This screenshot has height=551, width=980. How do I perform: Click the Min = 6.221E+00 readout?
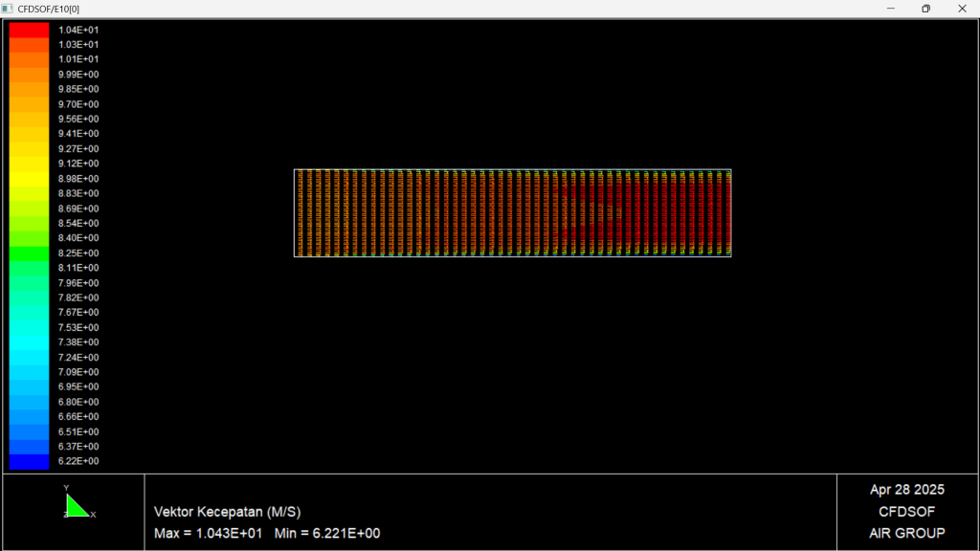[x=327, y=533]
